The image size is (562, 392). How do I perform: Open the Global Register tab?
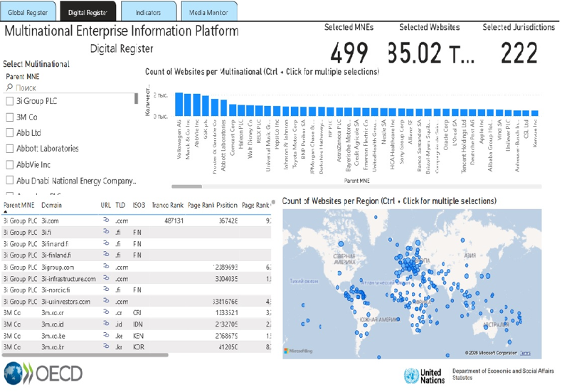(x=28, y=11)
